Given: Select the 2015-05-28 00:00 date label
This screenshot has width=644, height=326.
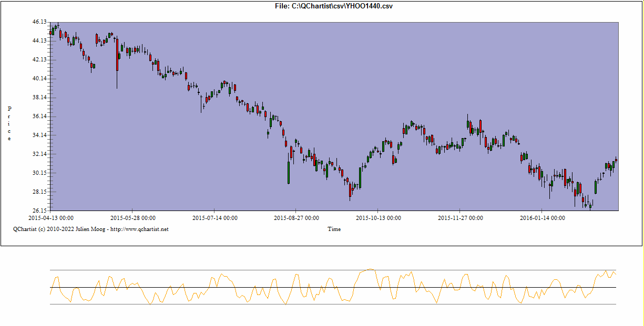Looking at the screenshot, I should point(132,218).
